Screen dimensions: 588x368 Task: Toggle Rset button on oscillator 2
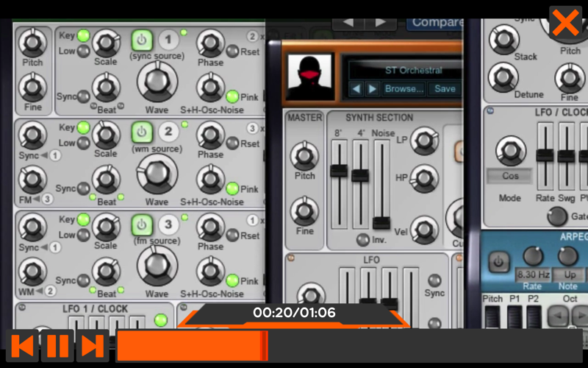(x=232, y=143)
